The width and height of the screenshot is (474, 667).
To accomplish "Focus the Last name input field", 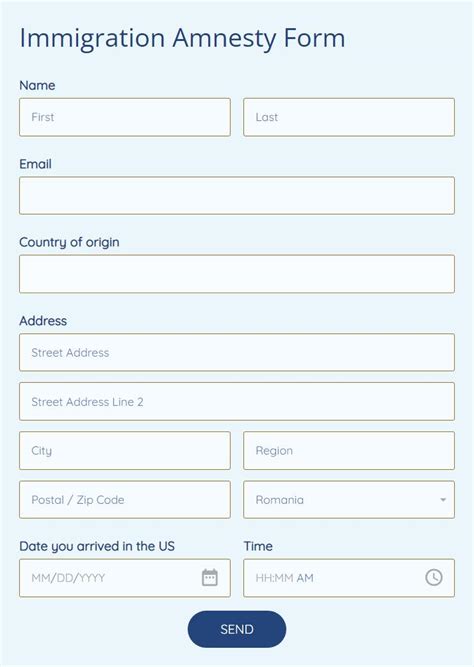I will pyautogui.click(x=349, y=117).
